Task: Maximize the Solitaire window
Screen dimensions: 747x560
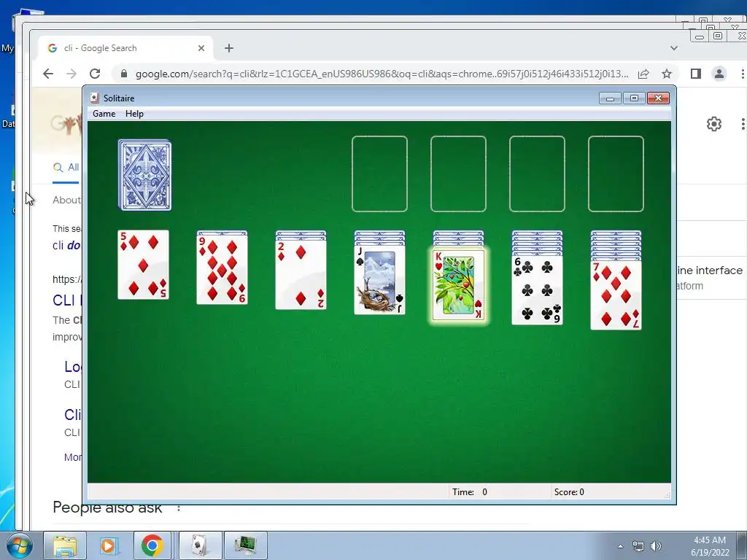Action: [634, 98]
